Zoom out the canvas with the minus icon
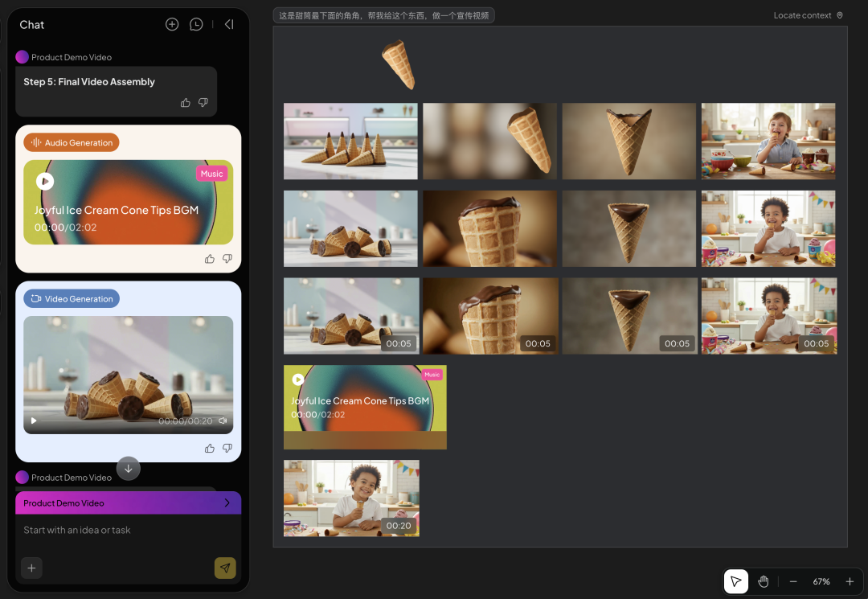 click(793, 581)
